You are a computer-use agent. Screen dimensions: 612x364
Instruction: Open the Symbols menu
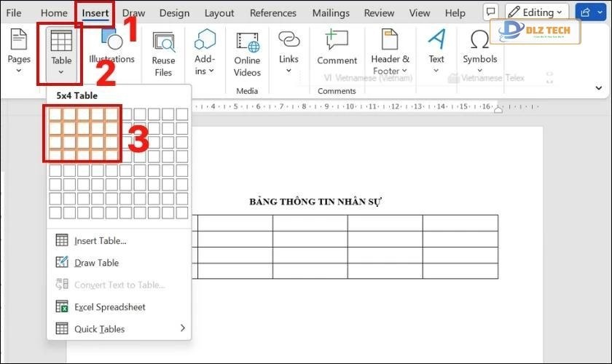479,50
